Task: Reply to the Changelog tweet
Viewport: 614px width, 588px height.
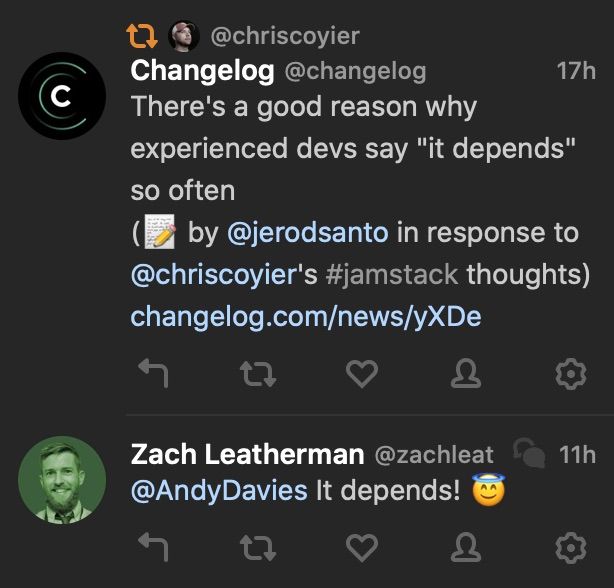Action: click(152, 375)
